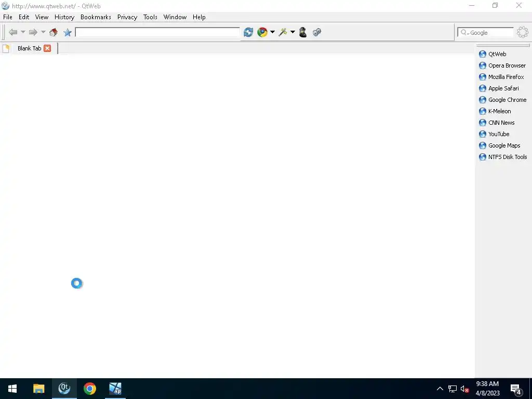This screenshot has width=532, height=399.
Task: Click the QtWeb window title icon
Action: click(x=5, y=6)
